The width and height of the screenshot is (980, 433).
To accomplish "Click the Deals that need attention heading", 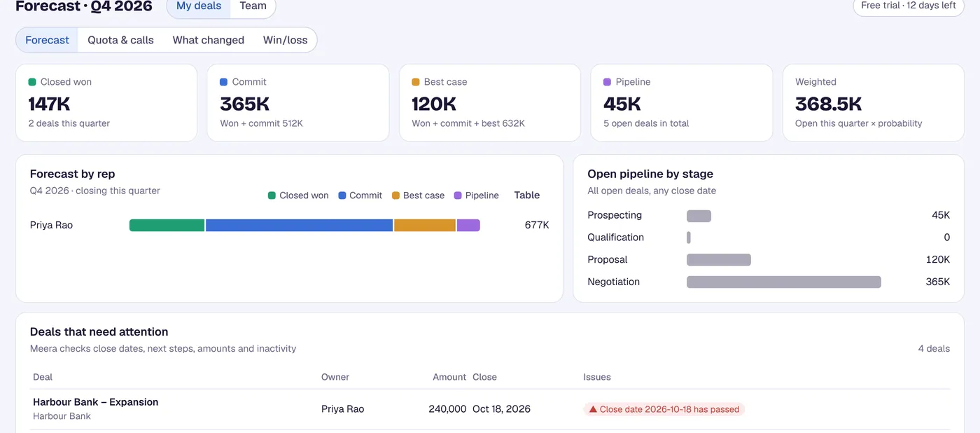I will click(x=99, y=332).
